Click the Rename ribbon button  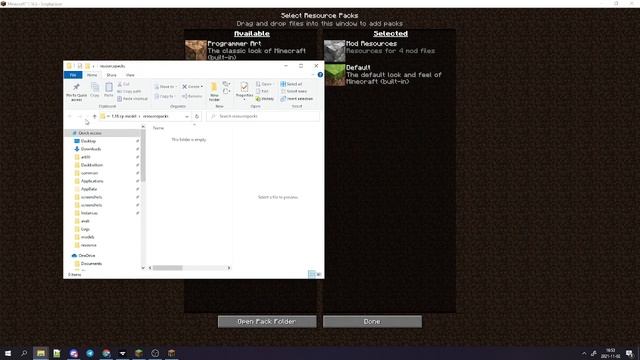click(192, 96)
